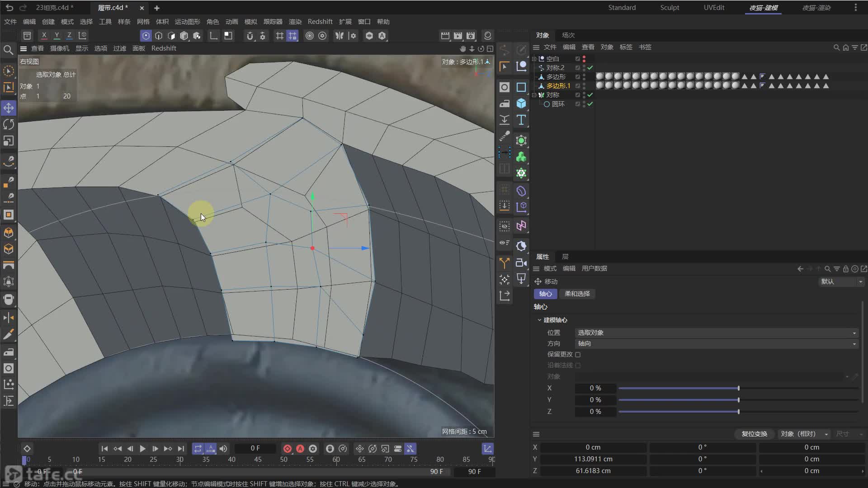Select the Scale tool in left toolbar
Image resolution: width=868 pixels, height=488 pixels.
9,141
